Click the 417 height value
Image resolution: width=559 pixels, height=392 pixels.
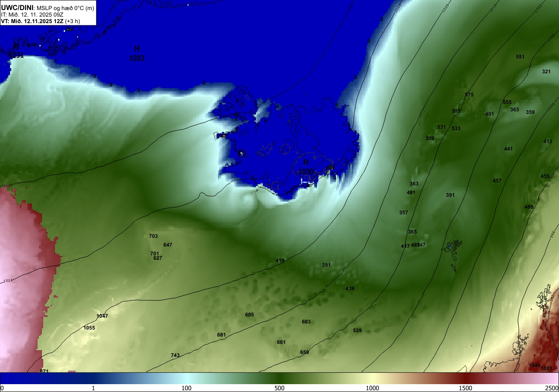tap(405, 246)
